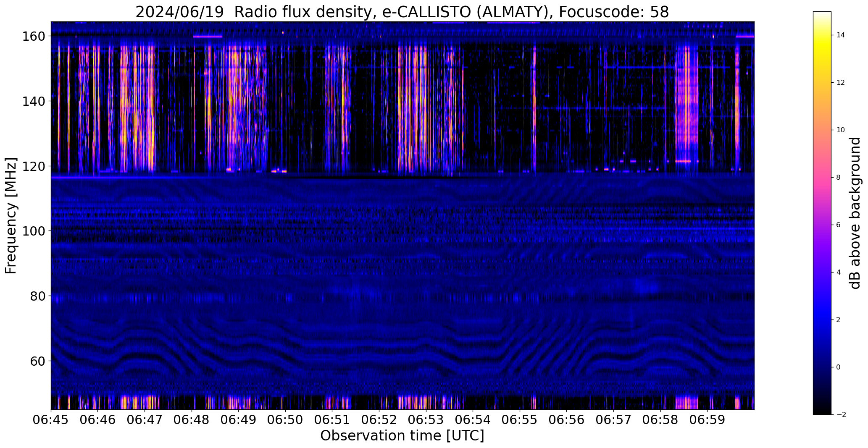Click the 120 frequency tick label
The image size is (868, 448).
[33, 166]
